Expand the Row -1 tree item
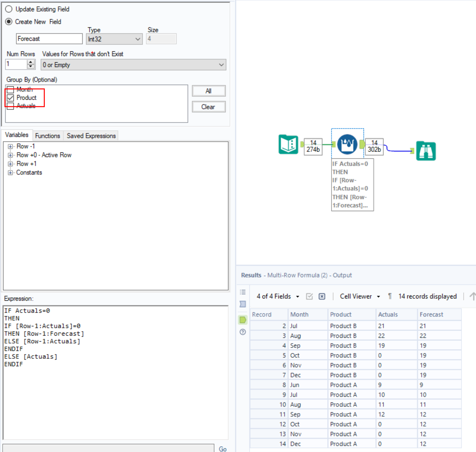Image resolution: width=476 pixels, height=452 pixels. tap(10, 146)
